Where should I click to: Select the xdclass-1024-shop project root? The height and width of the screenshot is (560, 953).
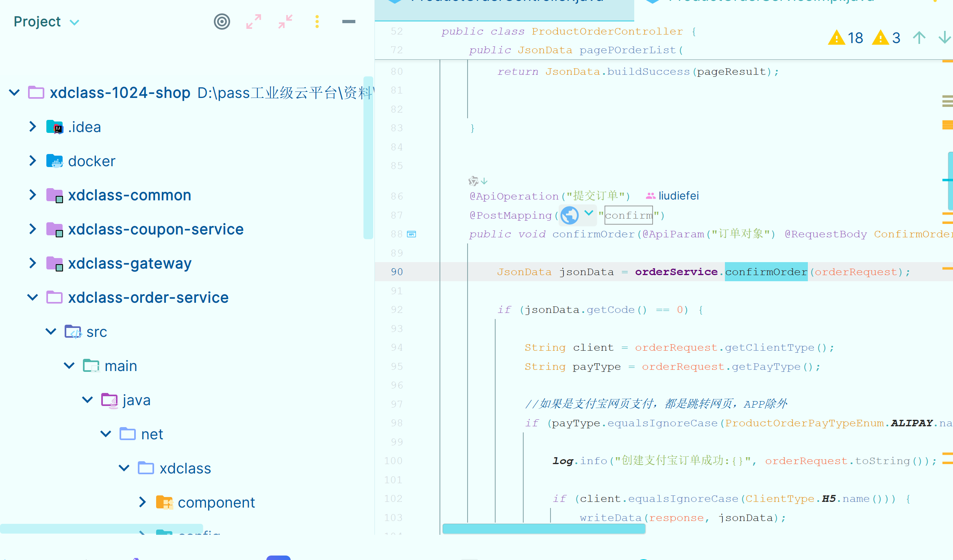coord(187,93)
